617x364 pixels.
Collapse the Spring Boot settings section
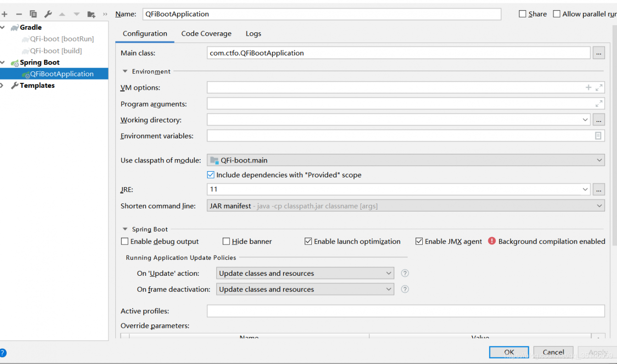point(125,229)
